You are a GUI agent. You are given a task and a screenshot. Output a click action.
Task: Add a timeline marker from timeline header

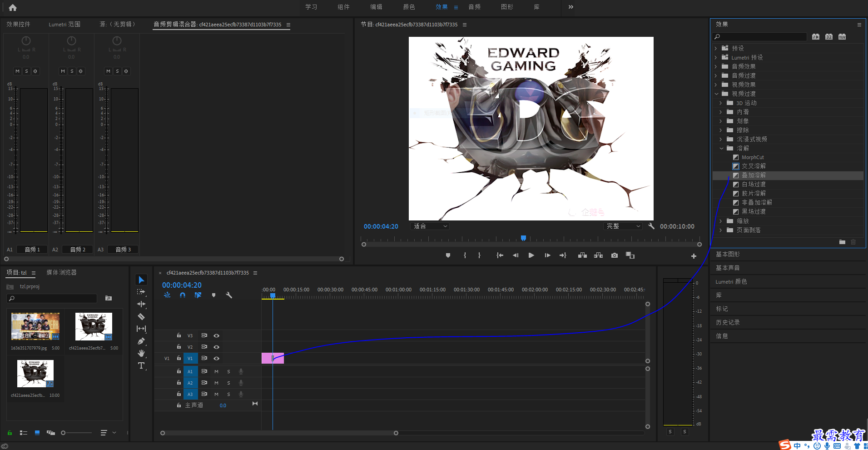click(213, 295)
